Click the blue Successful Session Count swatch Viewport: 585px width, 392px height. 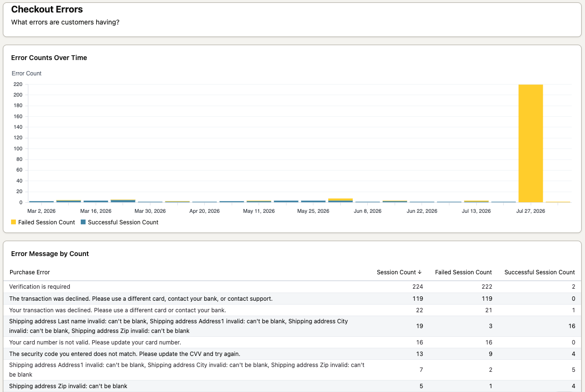[x=83, y=222]
